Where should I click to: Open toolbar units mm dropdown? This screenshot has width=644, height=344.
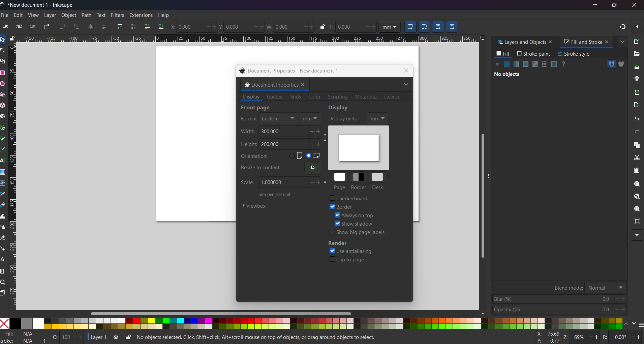click(x=390, y=27)
